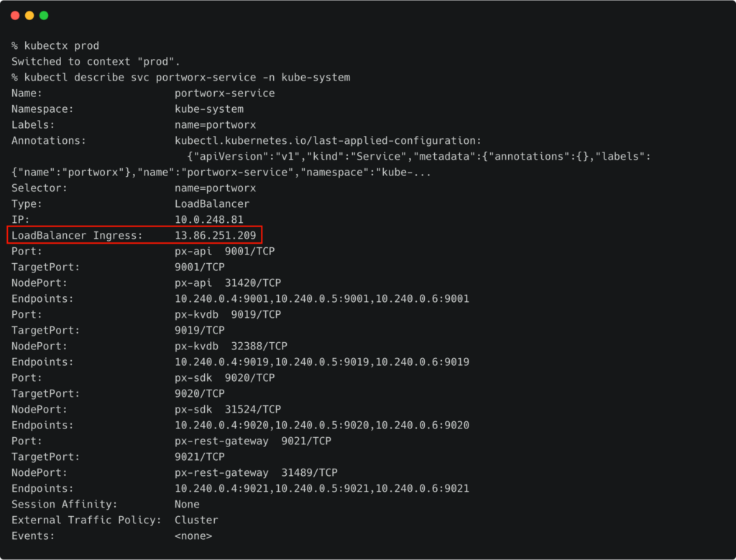Click the last-applied-configuration annotation text
This screenshot has width=736, height=560.
pos(328,141)
